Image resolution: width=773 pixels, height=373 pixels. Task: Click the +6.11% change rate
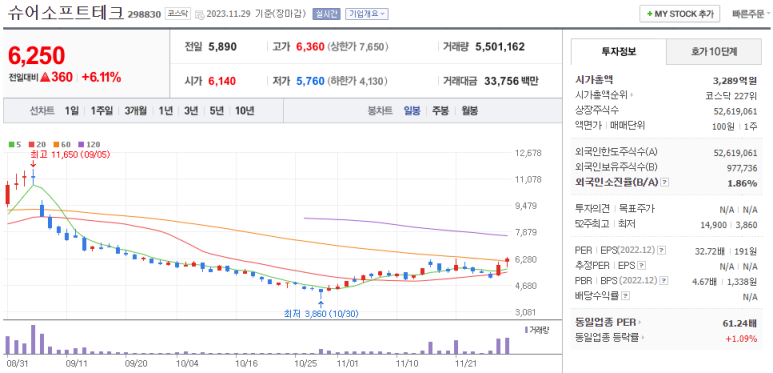tap(101, 77)
